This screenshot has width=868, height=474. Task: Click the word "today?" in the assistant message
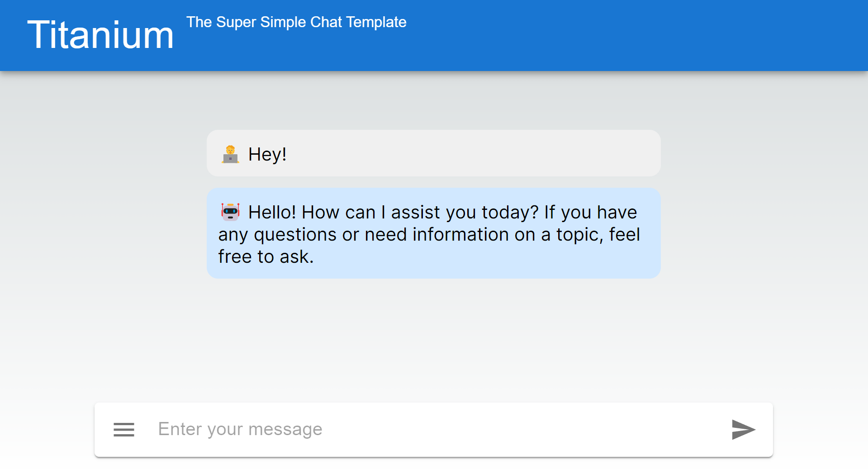click(510, 212)
